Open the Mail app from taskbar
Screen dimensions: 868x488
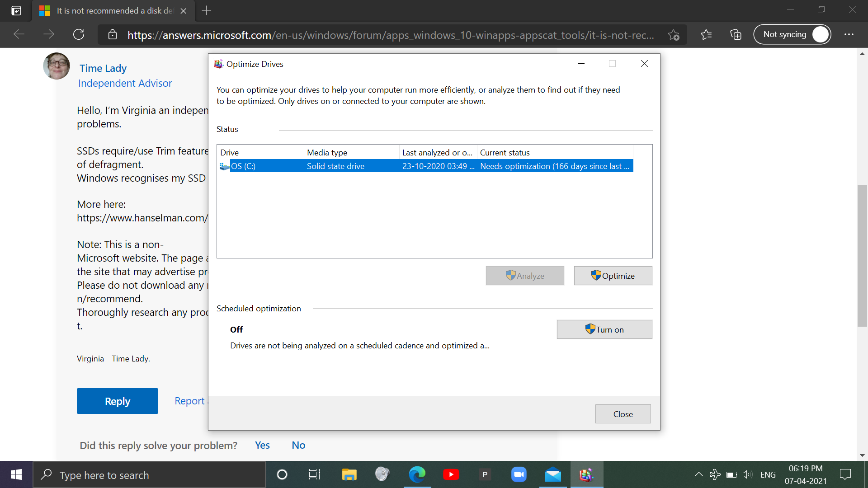point(552,474)
